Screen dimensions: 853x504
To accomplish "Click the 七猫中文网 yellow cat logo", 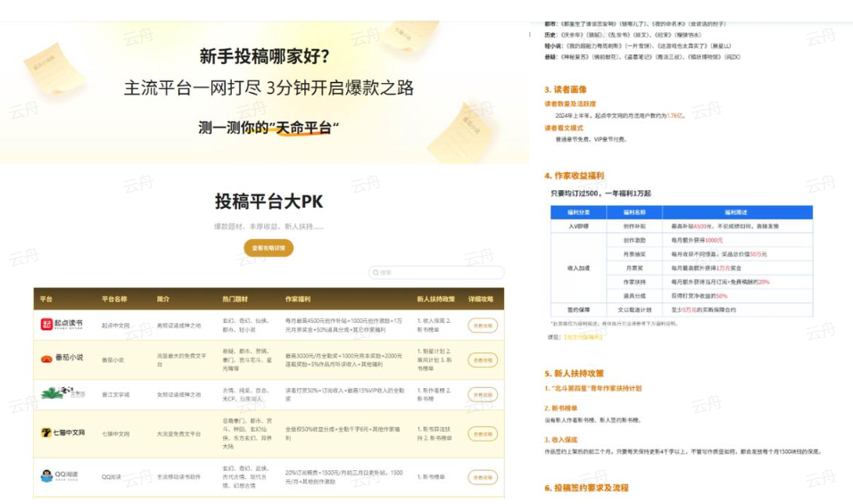I will point(46,433).
